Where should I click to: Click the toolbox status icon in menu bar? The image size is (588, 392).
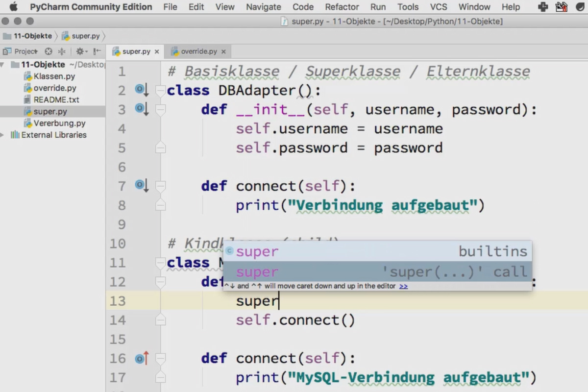point(562,7)
